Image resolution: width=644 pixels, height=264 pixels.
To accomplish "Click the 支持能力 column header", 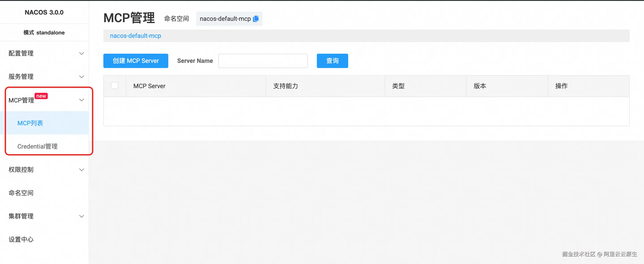I will [286, 86].
